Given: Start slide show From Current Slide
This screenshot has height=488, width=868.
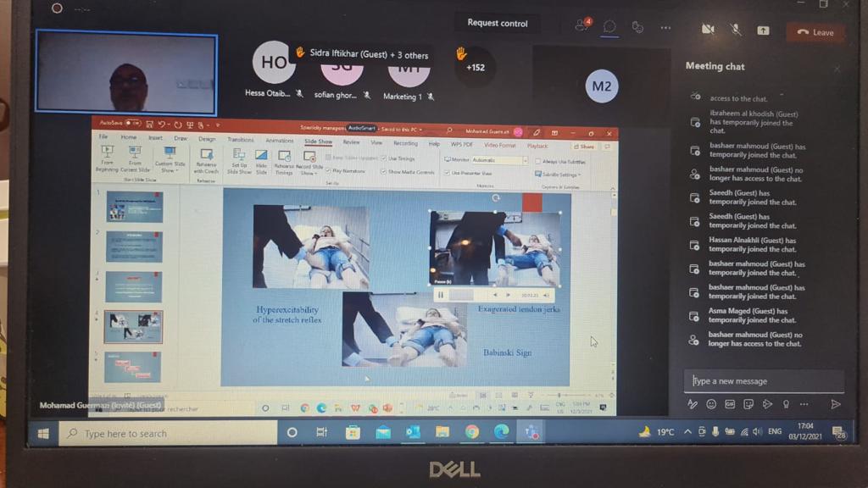Looking at the screenshot, I should click(x=135, y=158).
